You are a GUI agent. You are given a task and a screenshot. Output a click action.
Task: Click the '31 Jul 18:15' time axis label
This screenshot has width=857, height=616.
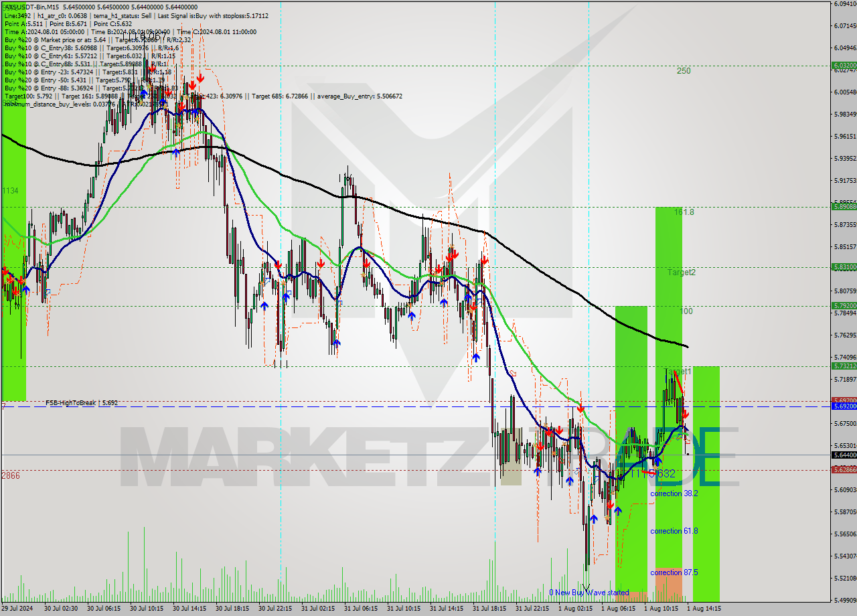point(489,609)
